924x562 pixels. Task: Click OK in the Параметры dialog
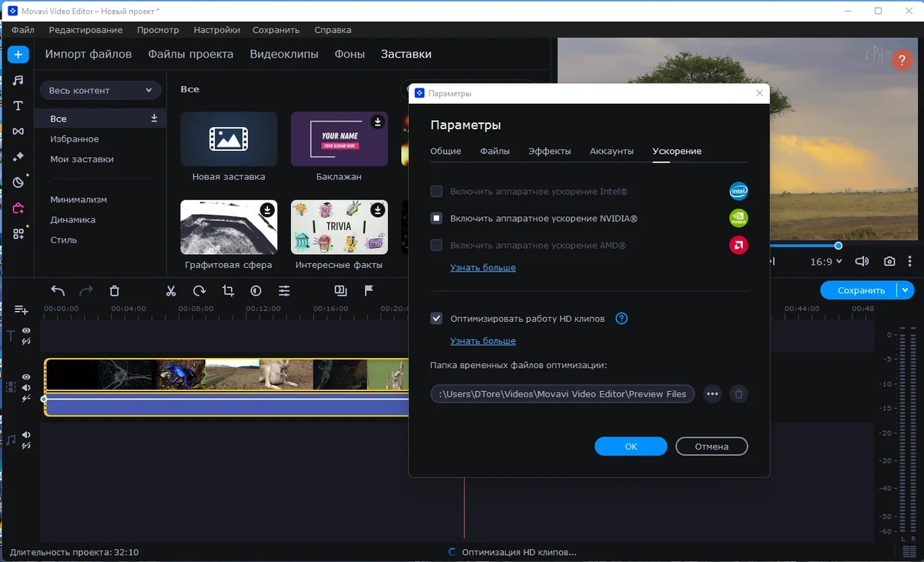click(631, 447)
